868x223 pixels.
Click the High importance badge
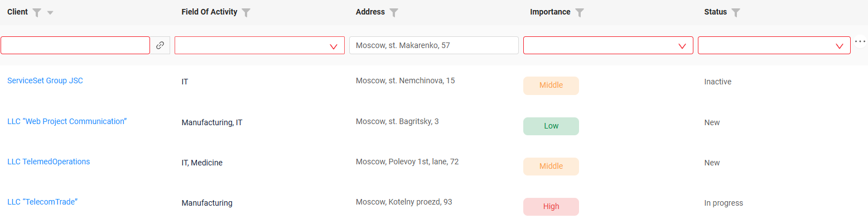(551, 207)
